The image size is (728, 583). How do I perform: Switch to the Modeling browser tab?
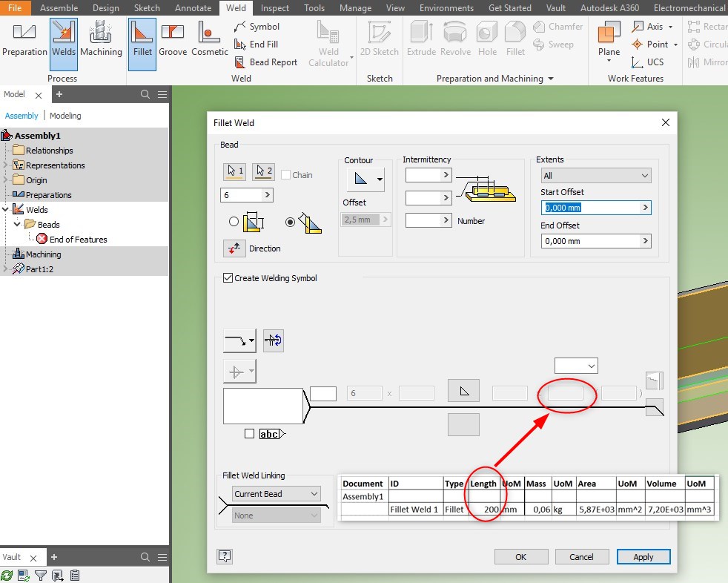click(x=65, y=116)
